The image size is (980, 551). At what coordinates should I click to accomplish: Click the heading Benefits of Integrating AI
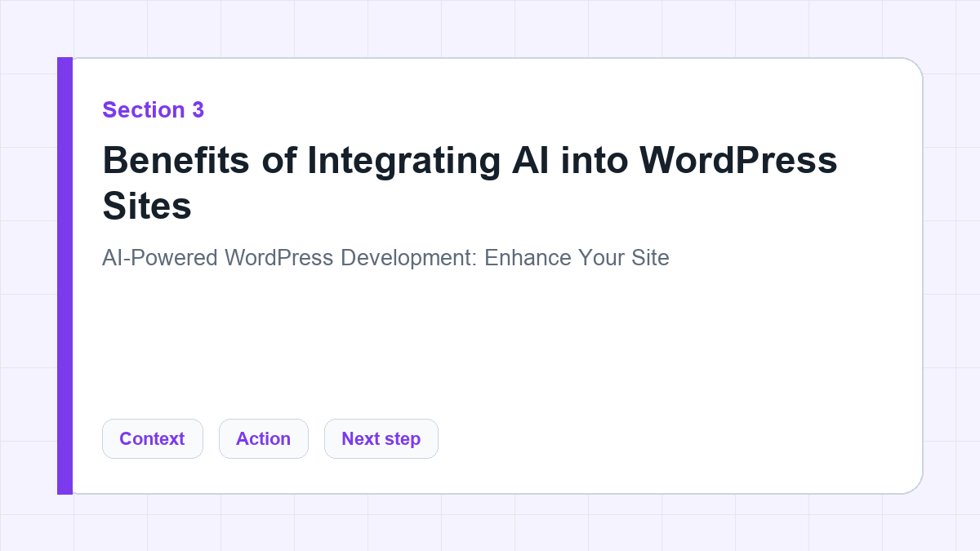coord(470,183)
